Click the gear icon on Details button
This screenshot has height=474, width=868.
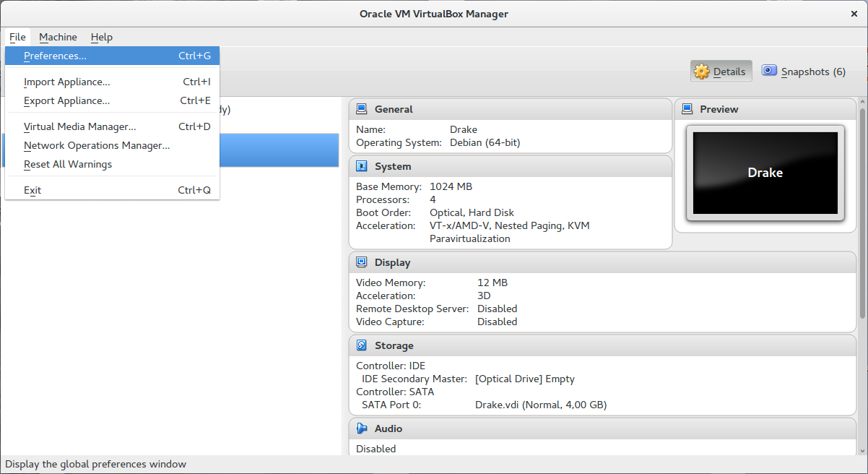pyautogui.click(x=702, y=72)
